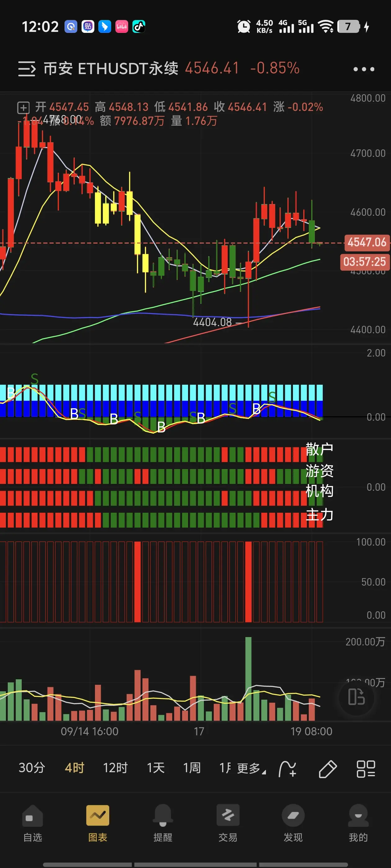Tap the alarm clock status bar icon
Screen dimensions: 391x868
coord(244,27)
